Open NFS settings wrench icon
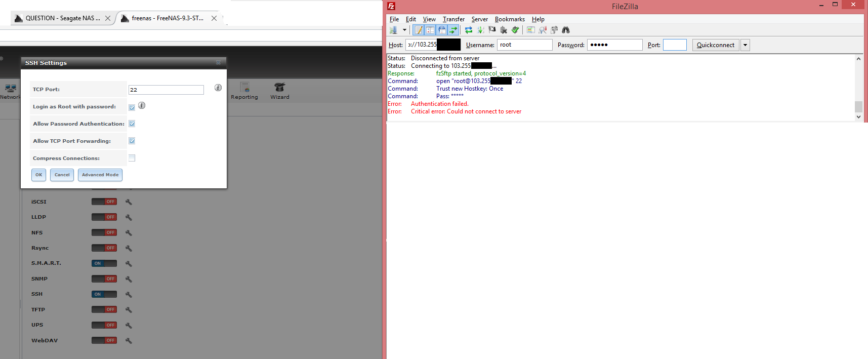The image size is (868, 359). (129, 233)
